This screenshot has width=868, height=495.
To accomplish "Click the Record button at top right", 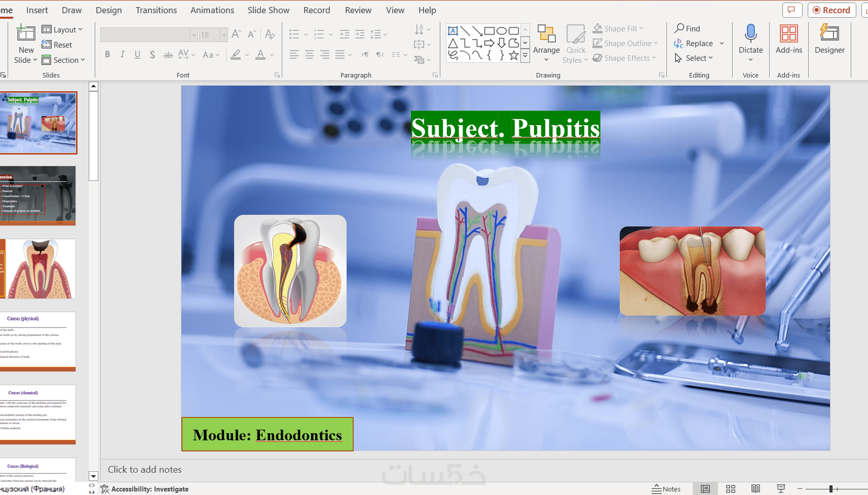I will [x=832, y=10].
